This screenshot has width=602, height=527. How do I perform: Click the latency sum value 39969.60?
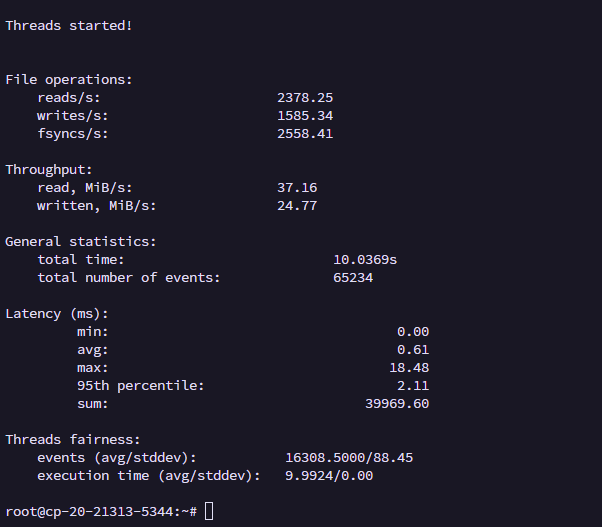click(x=397, y=404)
